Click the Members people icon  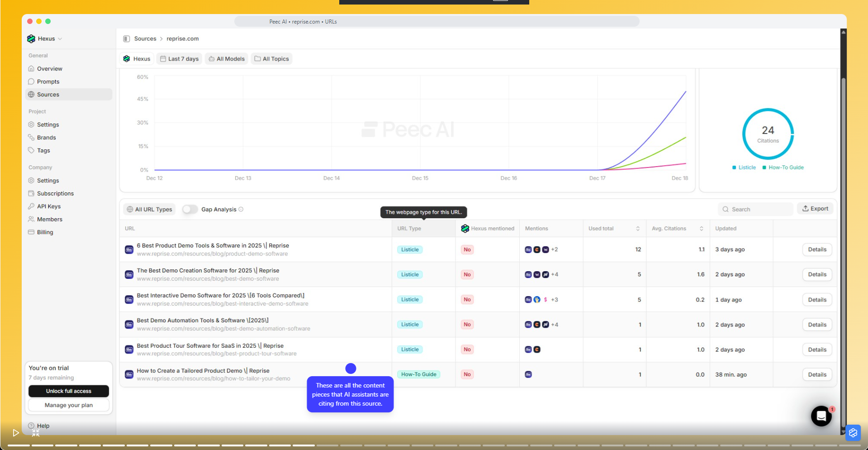pos(31,219)
